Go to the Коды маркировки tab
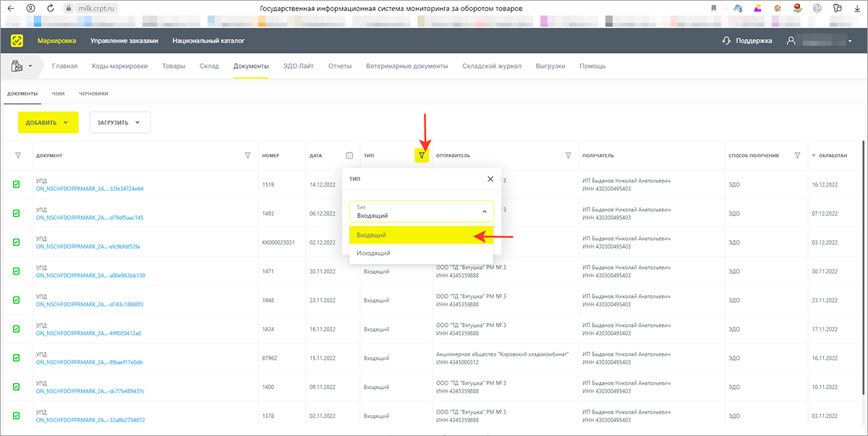Viewport: 868px width, 436px height. (x=120, y=67)
